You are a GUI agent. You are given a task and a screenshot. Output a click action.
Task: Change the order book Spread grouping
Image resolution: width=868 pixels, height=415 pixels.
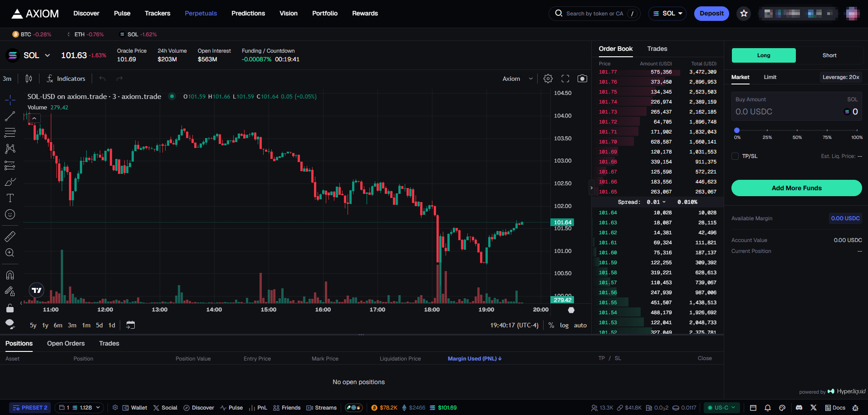[657, 202]
